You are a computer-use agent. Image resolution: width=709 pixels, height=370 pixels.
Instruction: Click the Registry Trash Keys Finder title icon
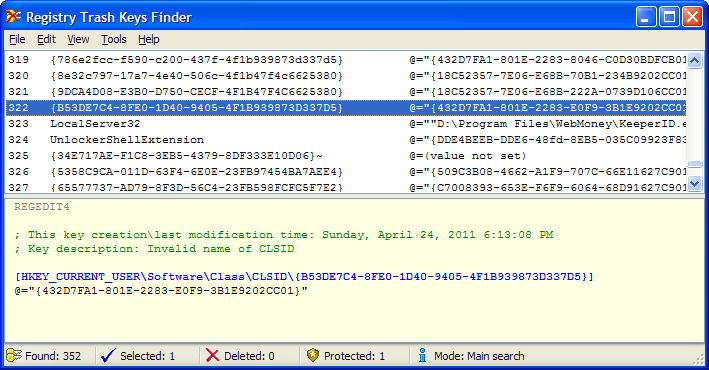tap(14, 17)
